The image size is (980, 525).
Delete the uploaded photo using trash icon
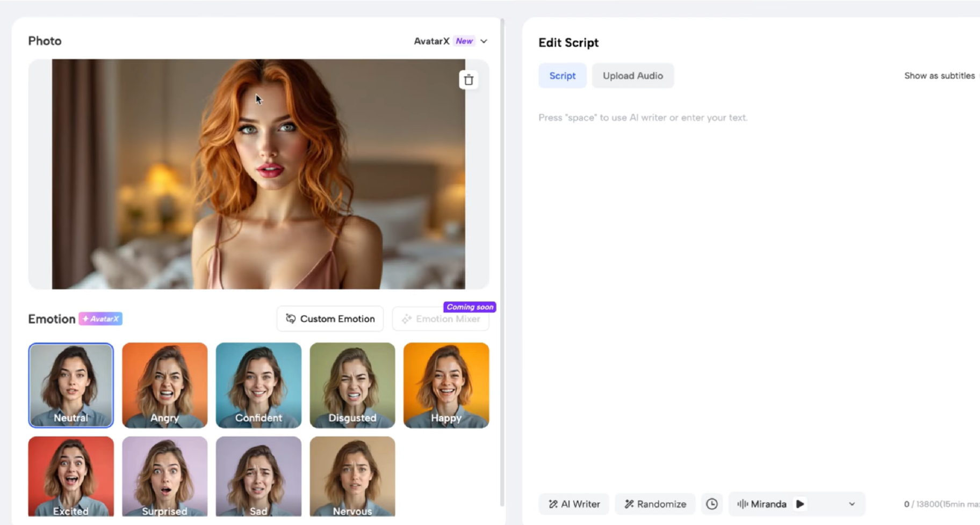click(x=468, y=79)
